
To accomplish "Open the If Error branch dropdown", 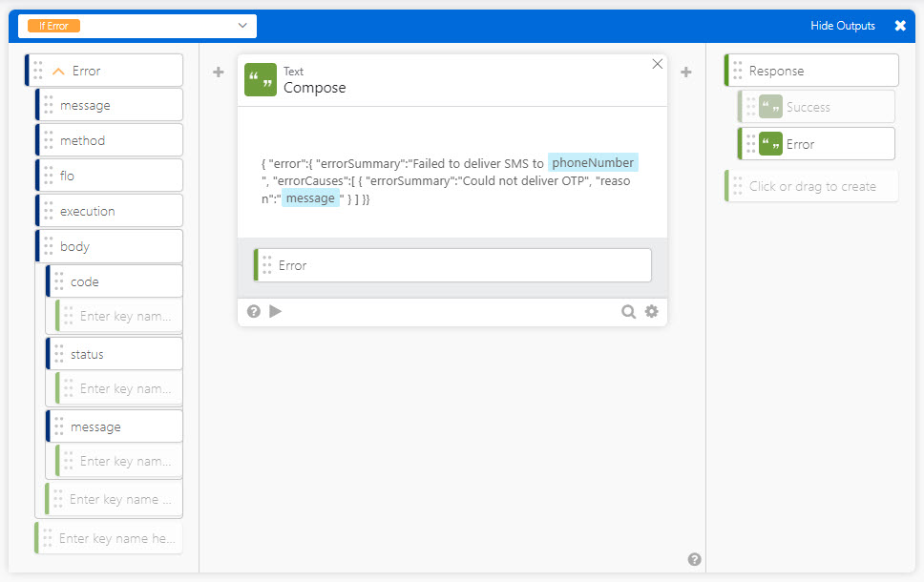I will click(136, 26).
